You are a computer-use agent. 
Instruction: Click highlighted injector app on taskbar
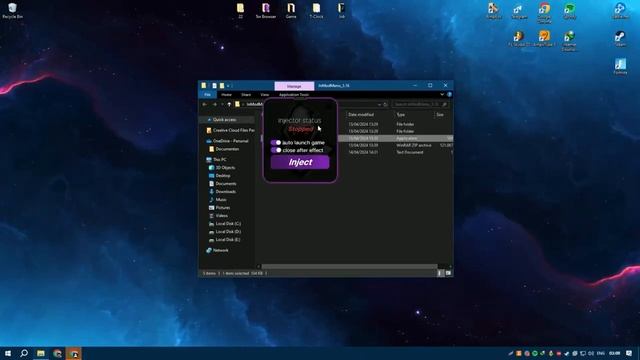click(x=74, y=353)
